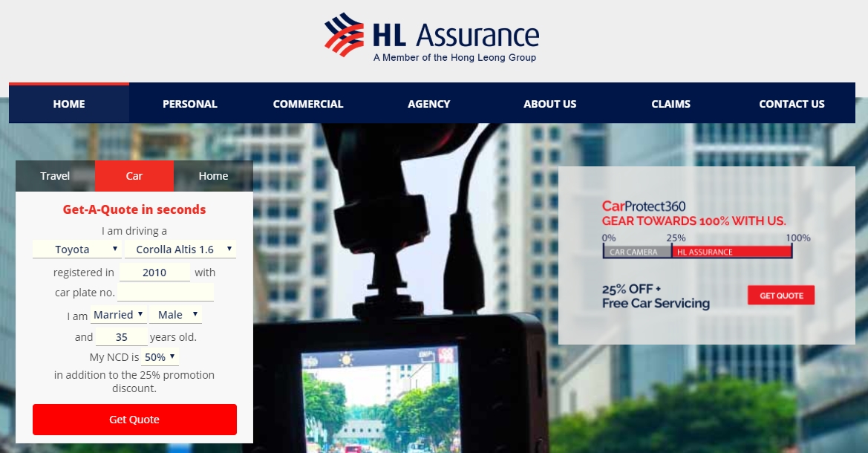Switch to the Travel quote tab
868x453 pixels.
coord(55,176)
